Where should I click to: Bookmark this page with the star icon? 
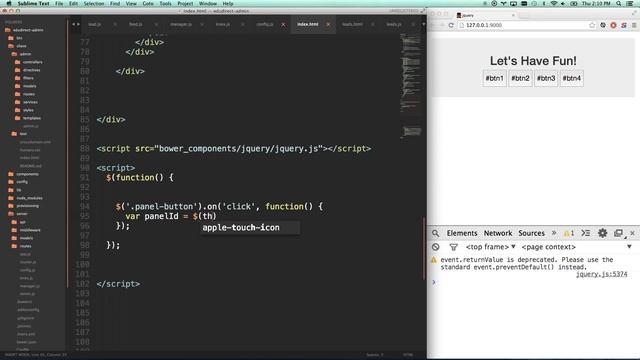(x=592, y=25)
